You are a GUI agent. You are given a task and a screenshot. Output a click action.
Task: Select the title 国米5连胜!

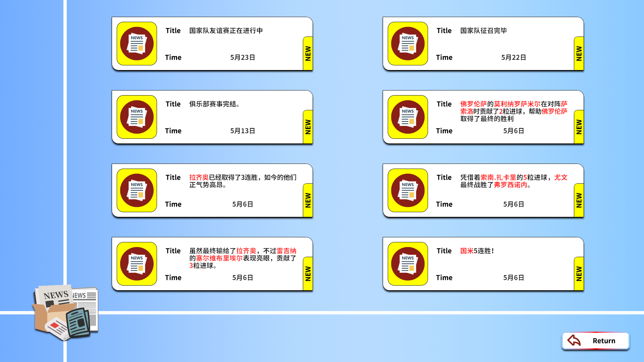tap(477, 250)
